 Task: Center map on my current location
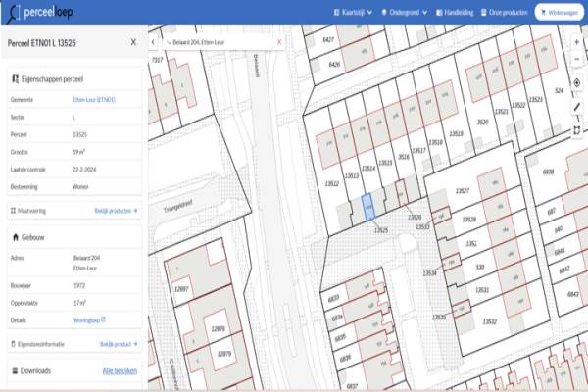(x=577, y=83)
